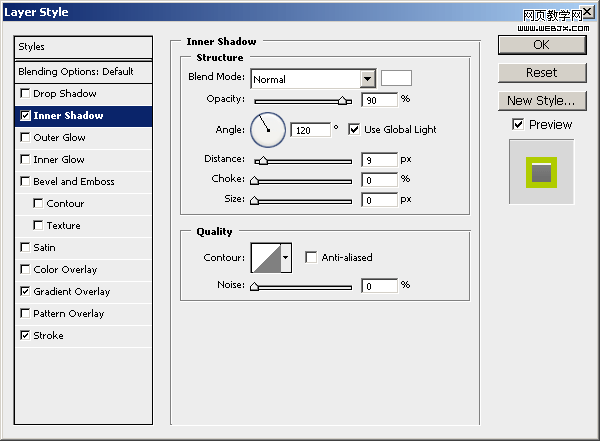Viewport: 600px width, 441px height.
Task: Click the New Style... button
Action: pyautogui.click(x=542, y=101)
